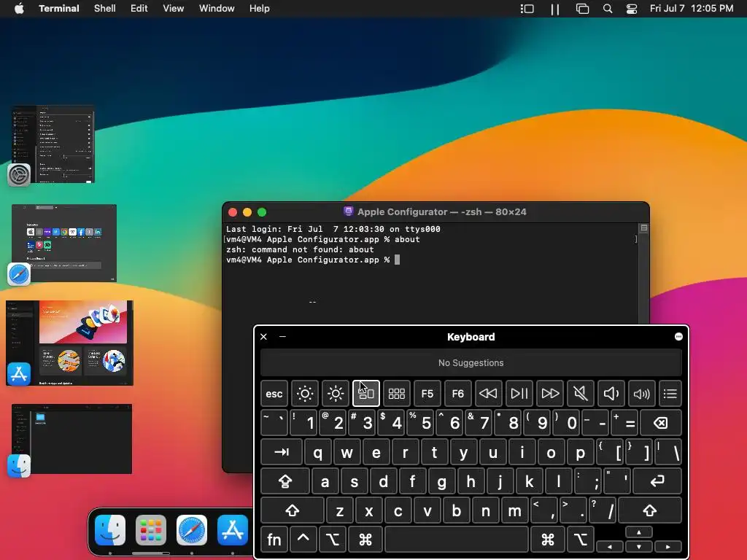Viewport: 747px width, 560px height.
Task: Increase brightness with the bright sun key
Action: [336, 394]
